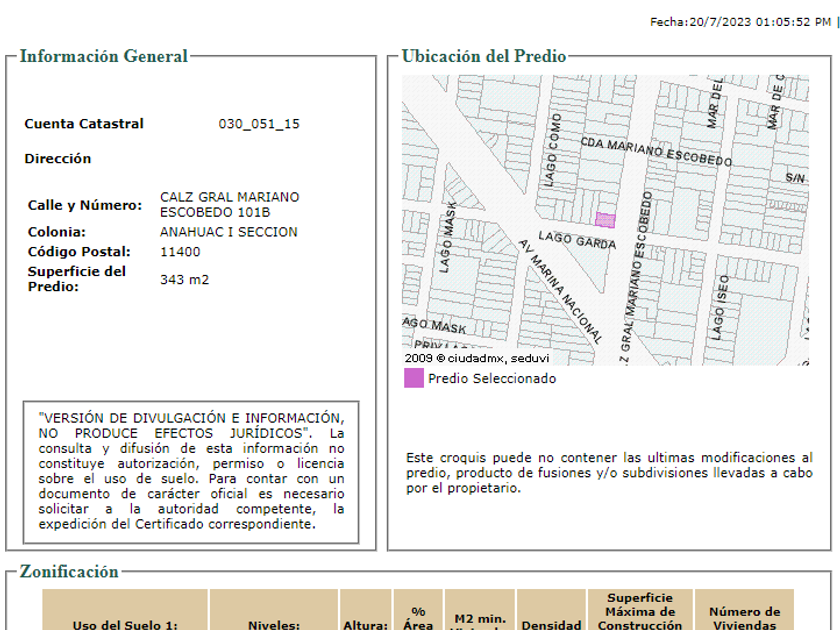Click the Código Postal label

tap(79, 252)
